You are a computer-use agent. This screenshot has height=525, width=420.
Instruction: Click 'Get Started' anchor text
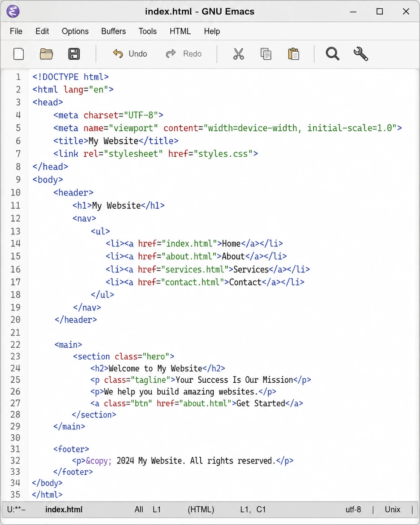[261, 403]
